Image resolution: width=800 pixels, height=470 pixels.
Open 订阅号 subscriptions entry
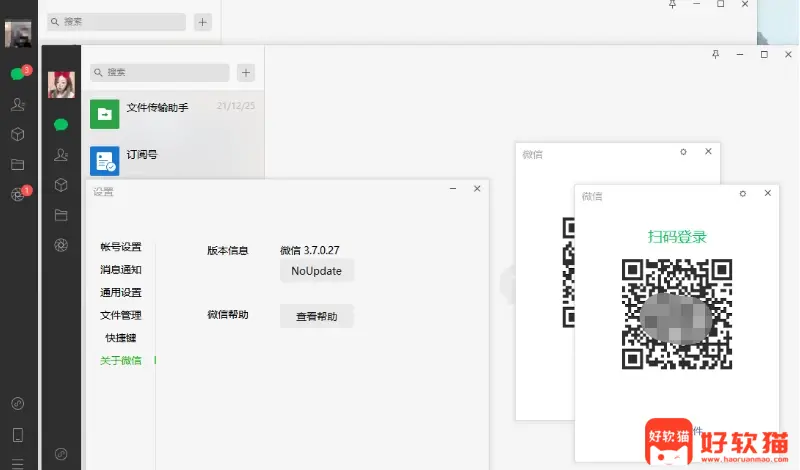pos(172,160)
